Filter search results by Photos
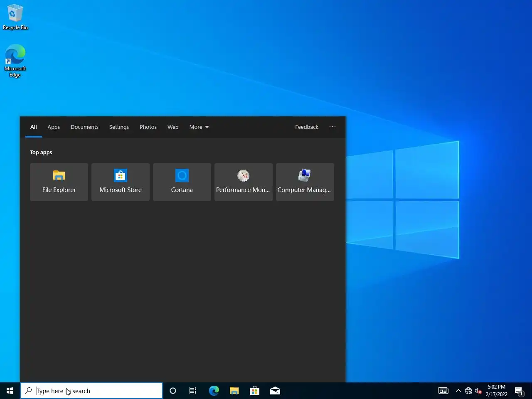 point(148,127)
